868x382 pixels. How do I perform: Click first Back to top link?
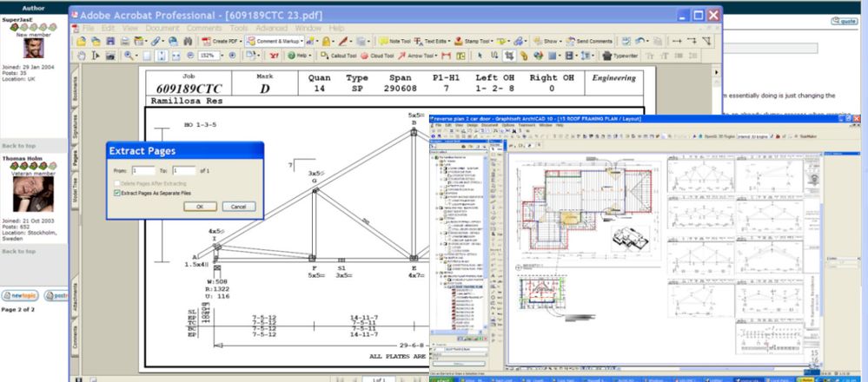click(19, 146)
